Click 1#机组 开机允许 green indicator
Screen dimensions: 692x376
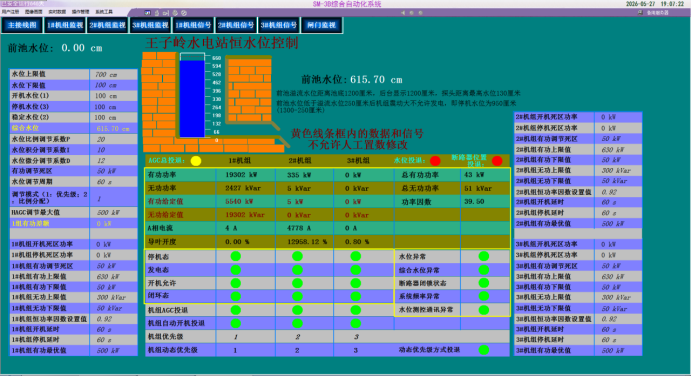236,283
